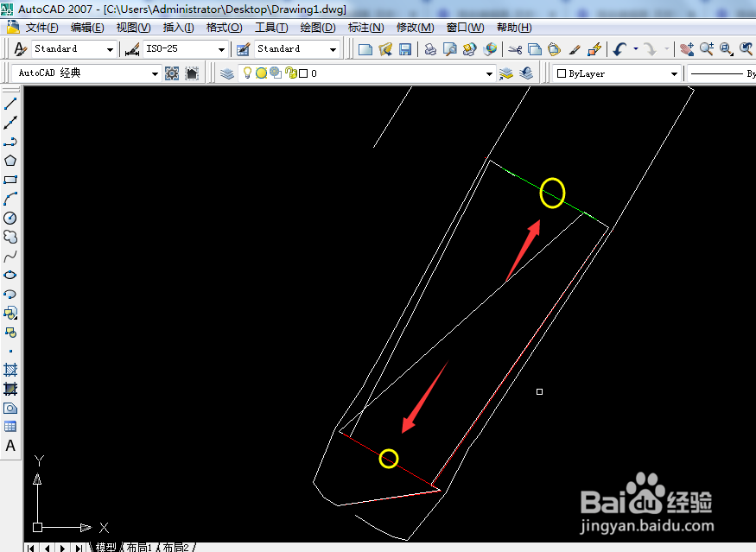Screen dimensions: 756x552
Task: Select the Rectangle tool
Action: 10,180
